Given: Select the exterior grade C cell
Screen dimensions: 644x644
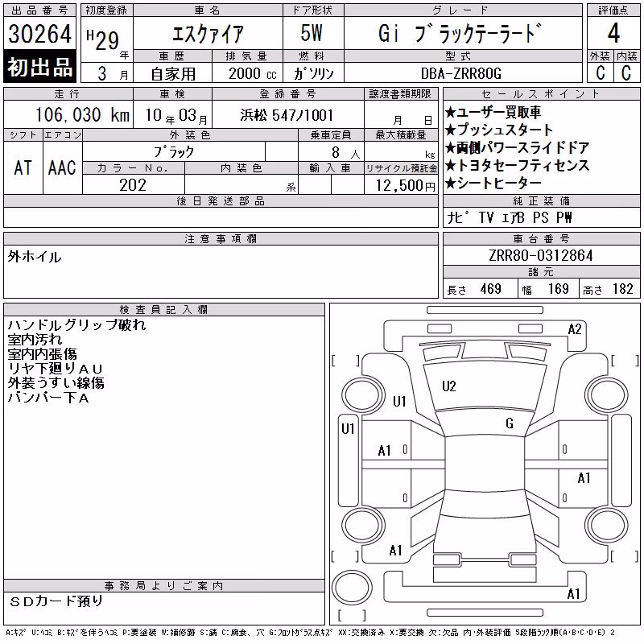Looking at the screenshot, I should point(600,73).
